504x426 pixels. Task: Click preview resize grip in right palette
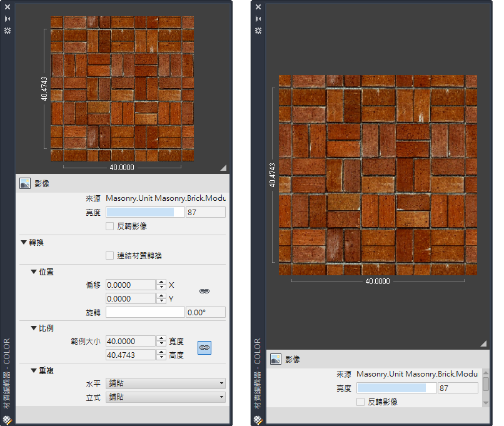[x=483, y=343]
